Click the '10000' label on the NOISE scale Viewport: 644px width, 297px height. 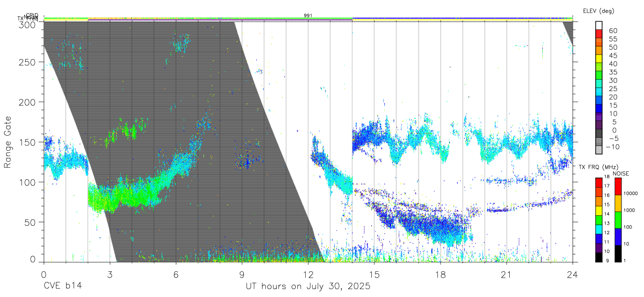pos(631,193)
